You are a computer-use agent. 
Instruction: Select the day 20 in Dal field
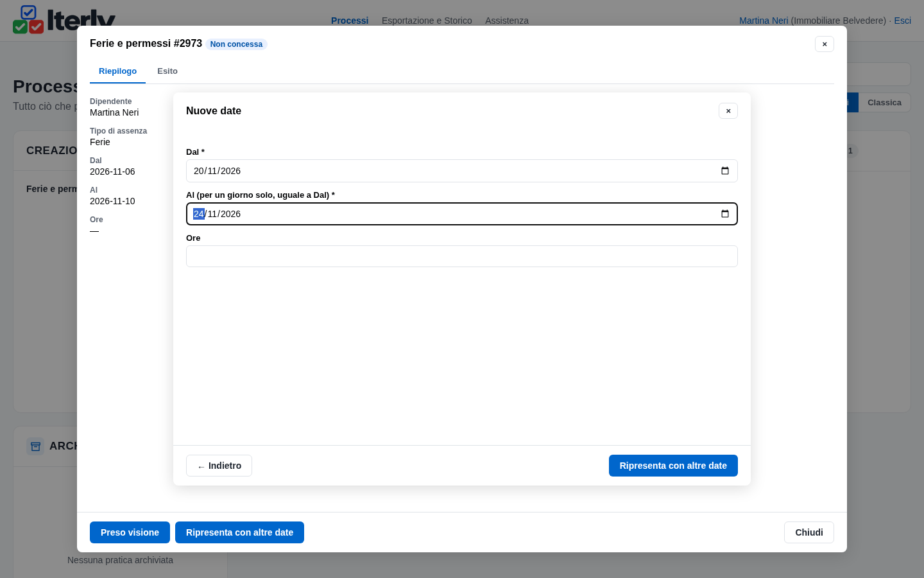click(199, 171)
